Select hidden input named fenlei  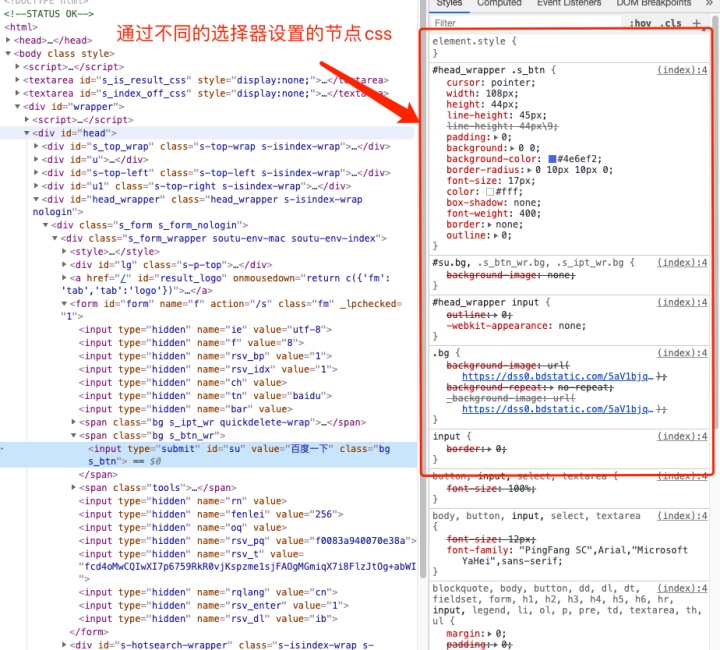coord(211,514)
